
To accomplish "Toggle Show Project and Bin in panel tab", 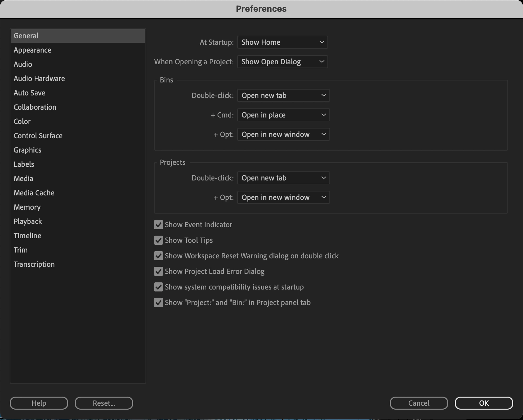I will [159, 303].
